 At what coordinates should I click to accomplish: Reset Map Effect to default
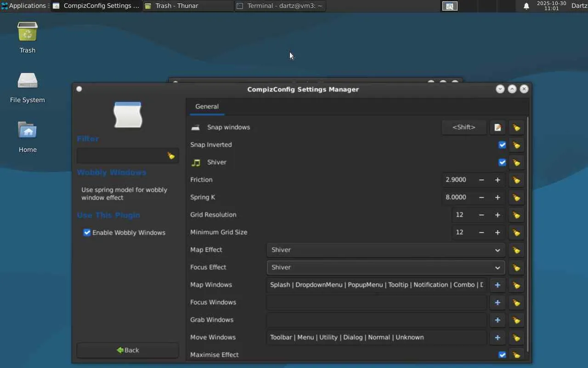tap(516, 250)
